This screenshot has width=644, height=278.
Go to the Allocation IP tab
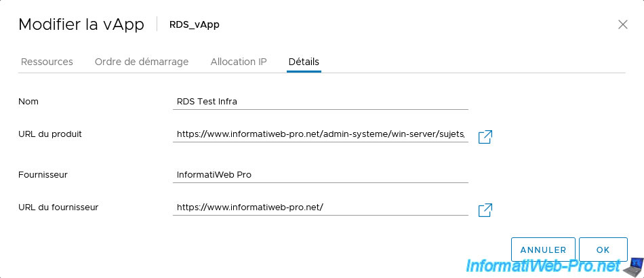point(239,62)
